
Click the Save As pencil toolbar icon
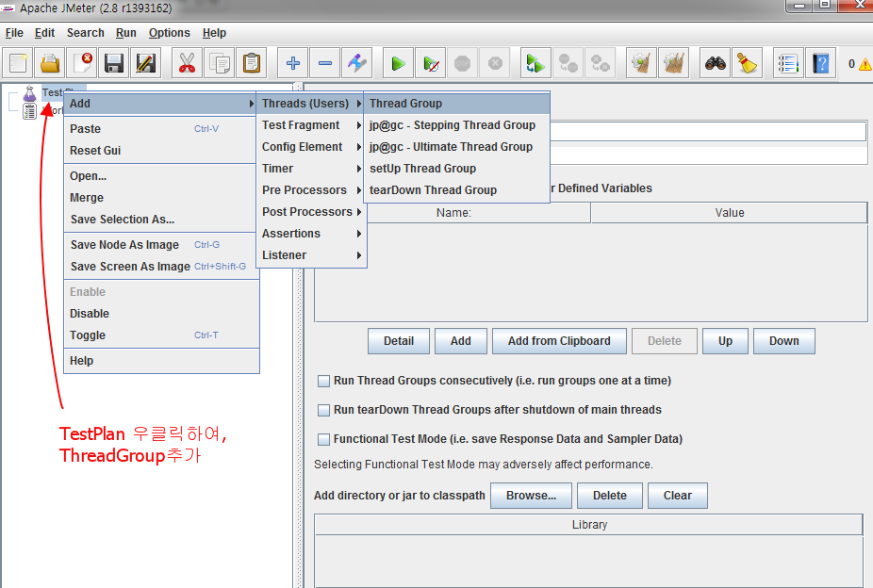click(146, 63)
